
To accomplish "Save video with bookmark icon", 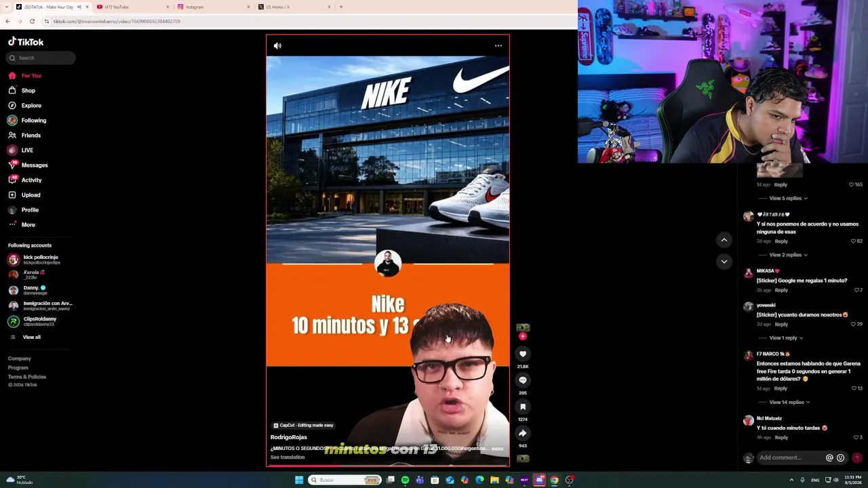I will click(523, 407).
